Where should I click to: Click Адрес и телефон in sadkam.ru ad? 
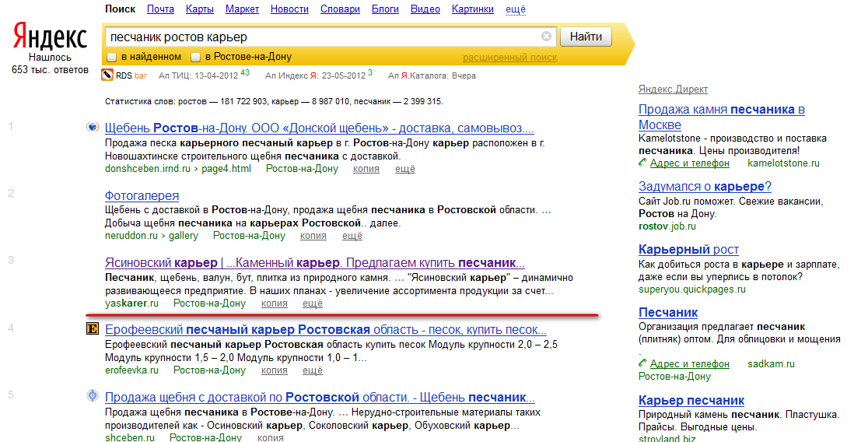(x=689, y=364)
